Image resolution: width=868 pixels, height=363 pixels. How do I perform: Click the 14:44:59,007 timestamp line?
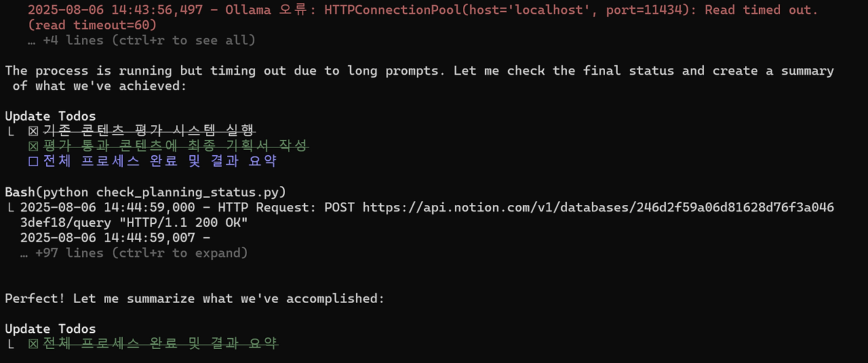(x=115, y=238)
